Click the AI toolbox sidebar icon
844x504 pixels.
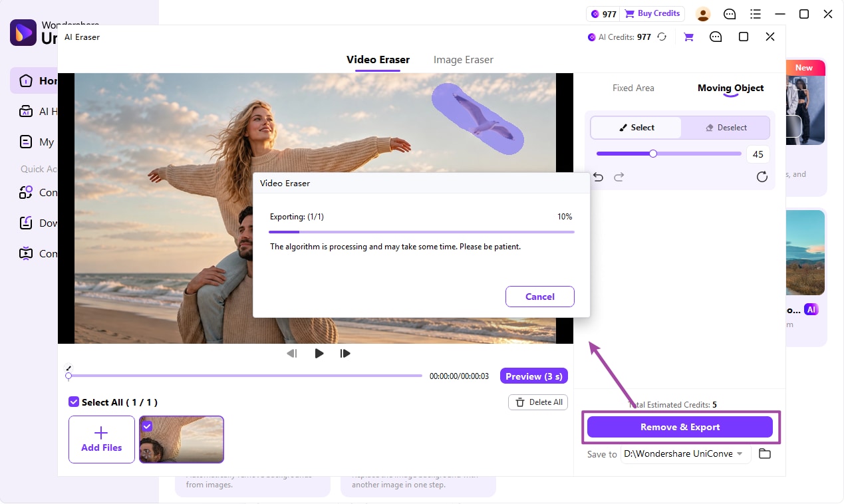click(x=26, y=111)
